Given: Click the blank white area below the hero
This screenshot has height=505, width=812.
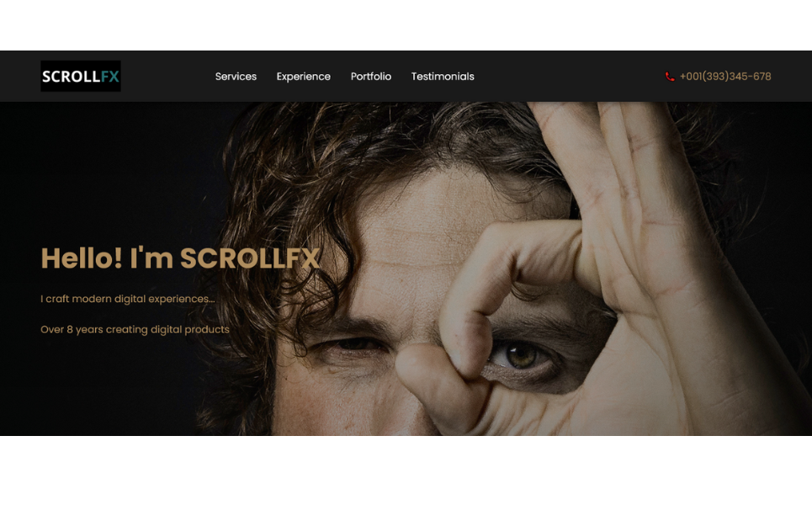Looking at the screenshot, I should click(x=406, y=470).
